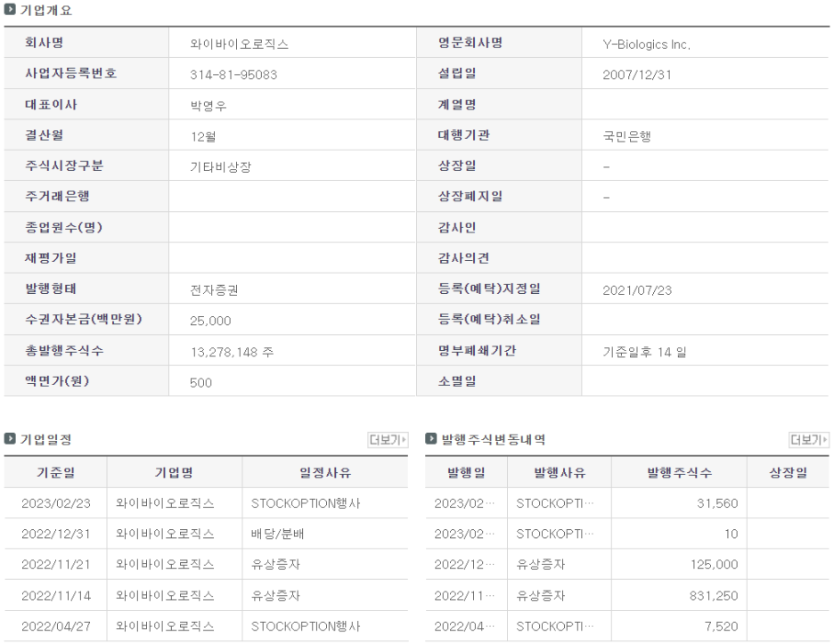Click the authorized capital value 25,000
Image resolution: width=834 pixels, height=644 pixels.
pyautogui.click(x=210, y=322)
